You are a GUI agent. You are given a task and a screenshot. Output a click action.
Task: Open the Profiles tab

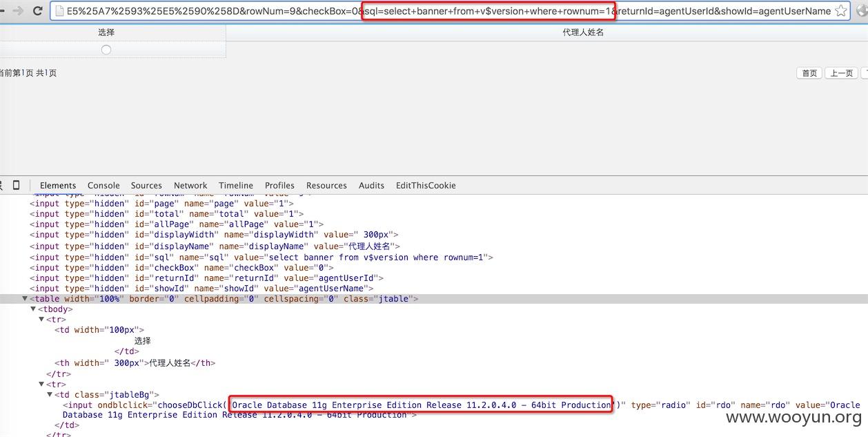pos(279,185)
